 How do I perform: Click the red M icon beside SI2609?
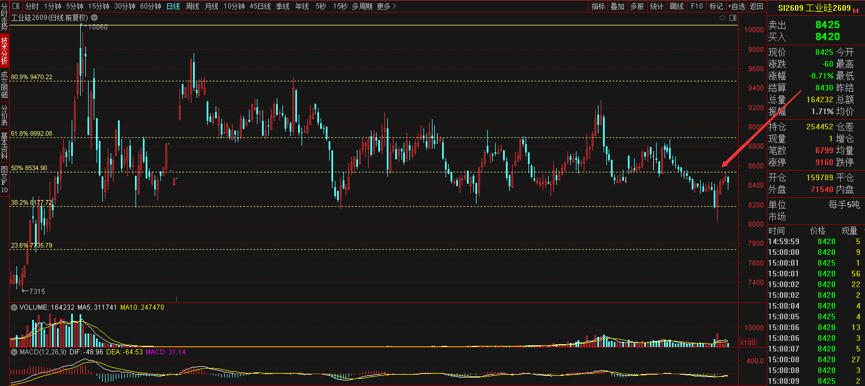coord(856,10)
